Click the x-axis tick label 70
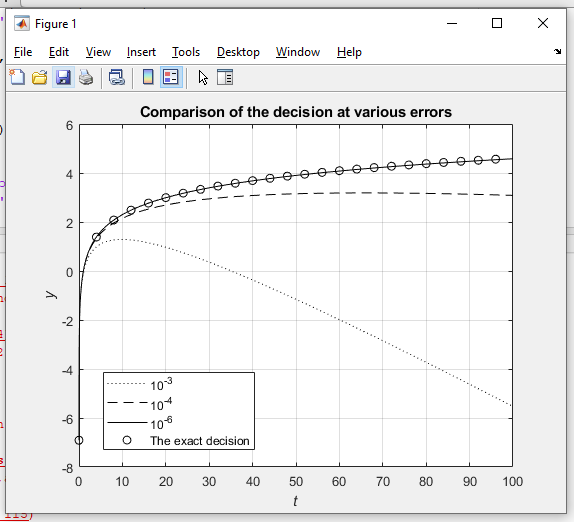Image resolution: width=574 pixels, height=522 pixels. coord(383,481)
